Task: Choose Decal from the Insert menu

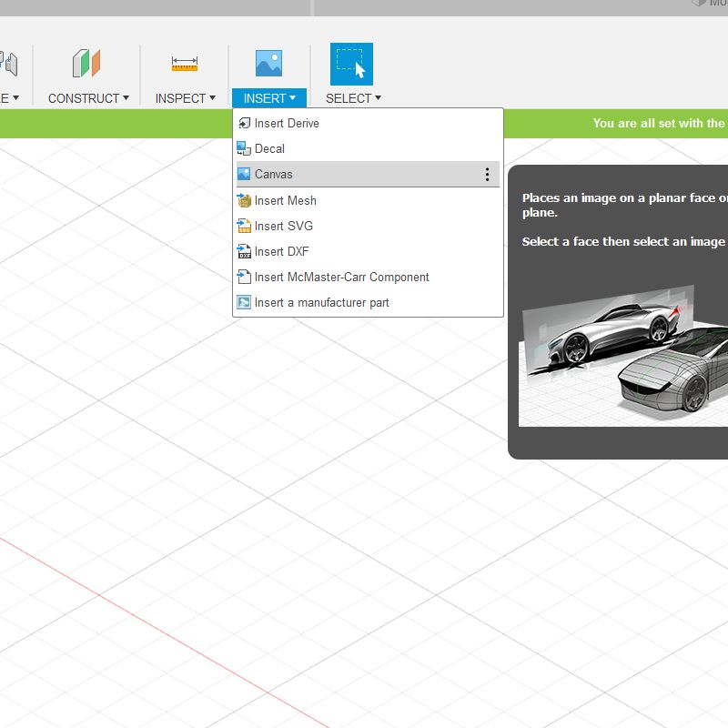Action: pos(368,148)
